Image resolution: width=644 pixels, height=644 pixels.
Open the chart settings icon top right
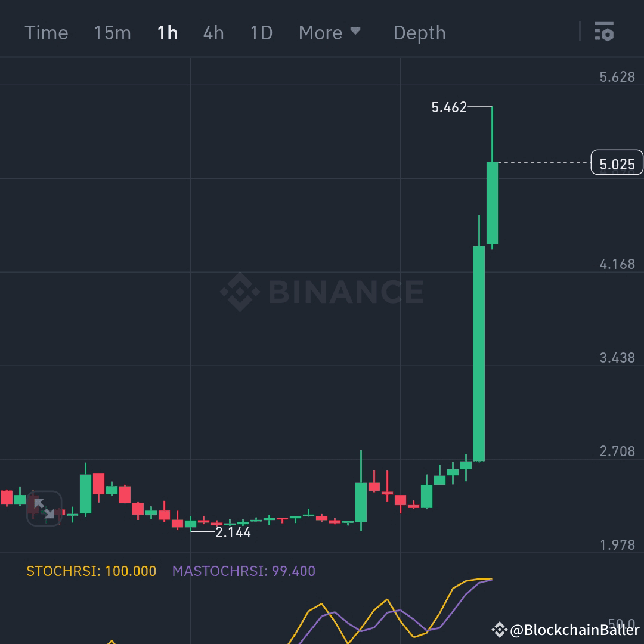pos(605,33)
